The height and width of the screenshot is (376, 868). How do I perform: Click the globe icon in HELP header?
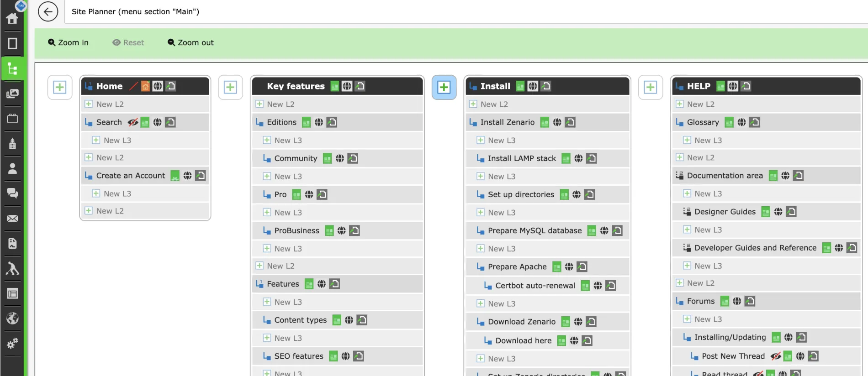pos(733,86)
